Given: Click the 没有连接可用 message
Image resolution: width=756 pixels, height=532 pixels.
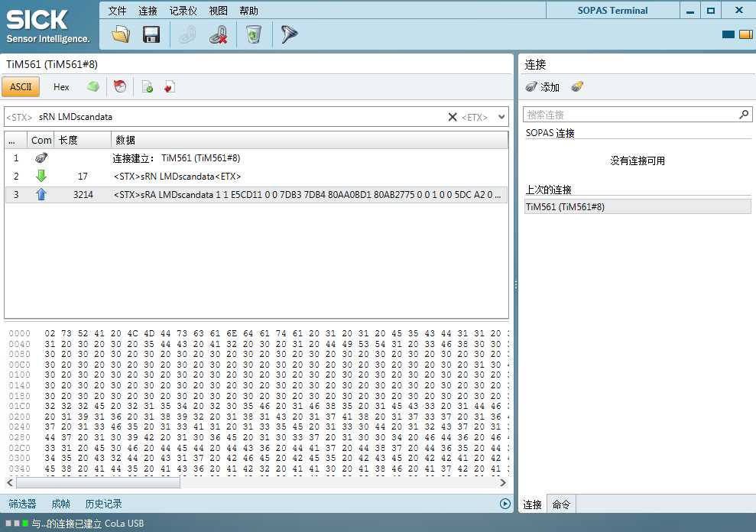Looking at the screenshot, I should coord(638,161).
